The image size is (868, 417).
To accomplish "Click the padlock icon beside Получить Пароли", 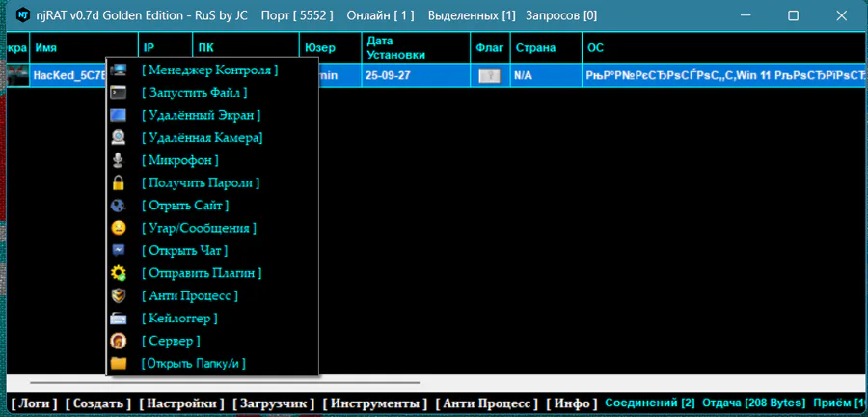I will 118,182.
